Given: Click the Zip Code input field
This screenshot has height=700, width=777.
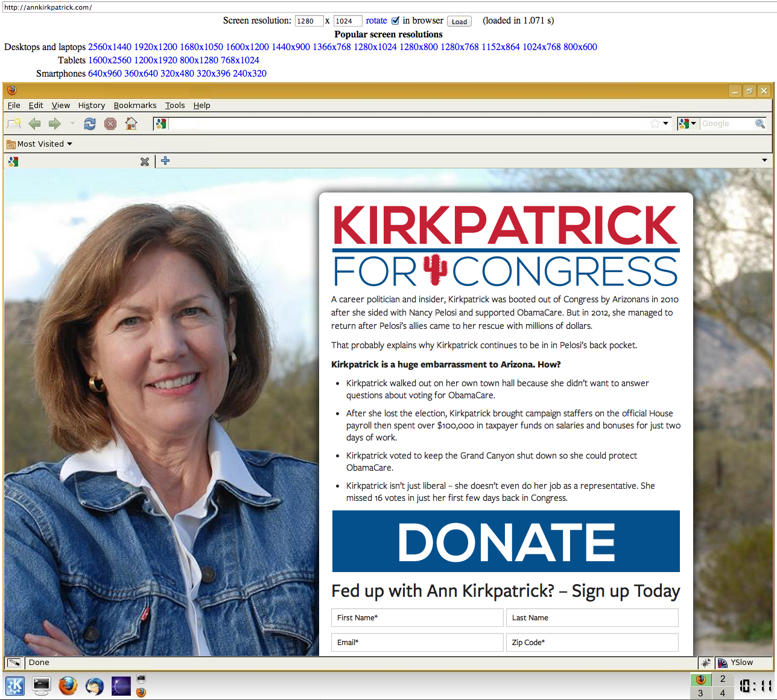Looking at the screenshot, I should [592, 643].
